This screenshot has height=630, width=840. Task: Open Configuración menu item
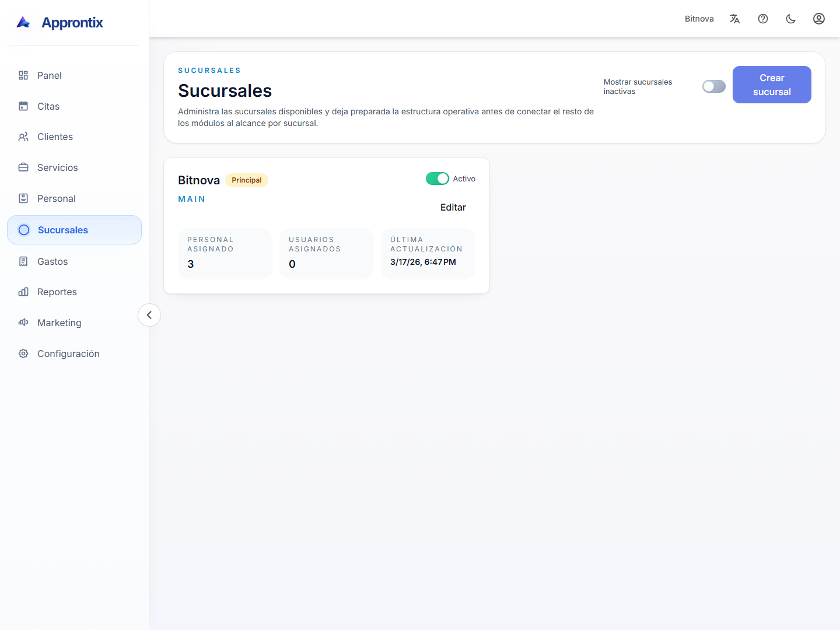point(74,353)
